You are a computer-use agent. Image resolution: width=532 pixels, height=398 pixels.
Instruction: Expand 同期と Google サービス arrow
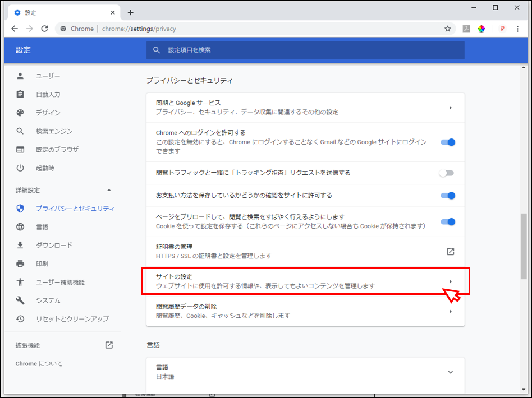tap(450, 108)
